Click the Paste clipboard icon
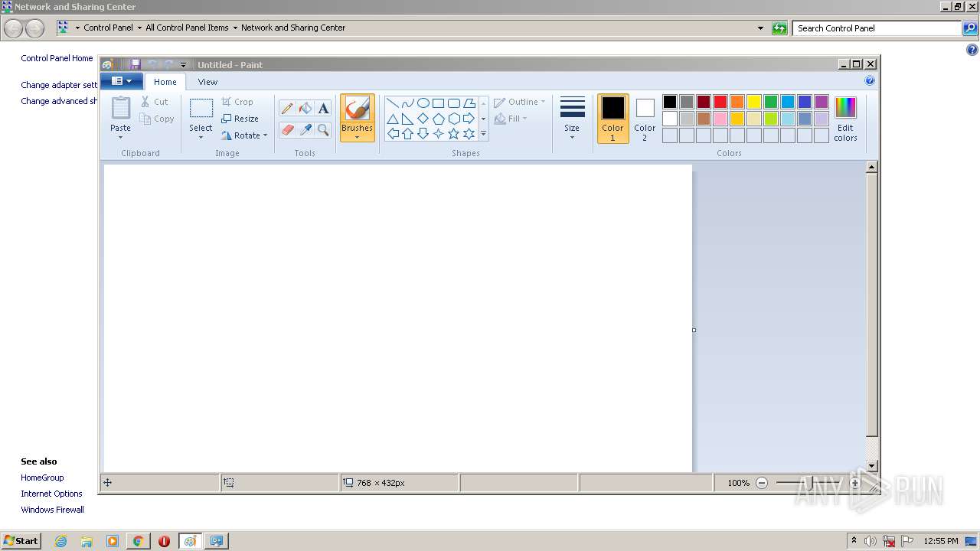This screenshot has height=551, width=980. tap(120, 108)
